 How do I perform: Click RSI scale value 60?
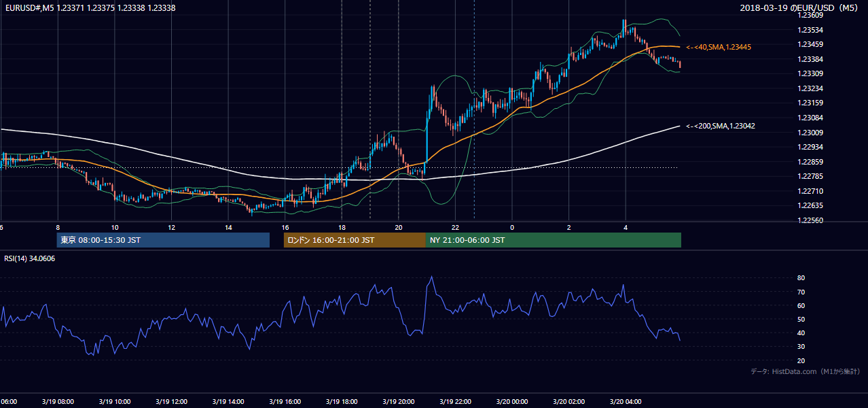click(801, 305)
